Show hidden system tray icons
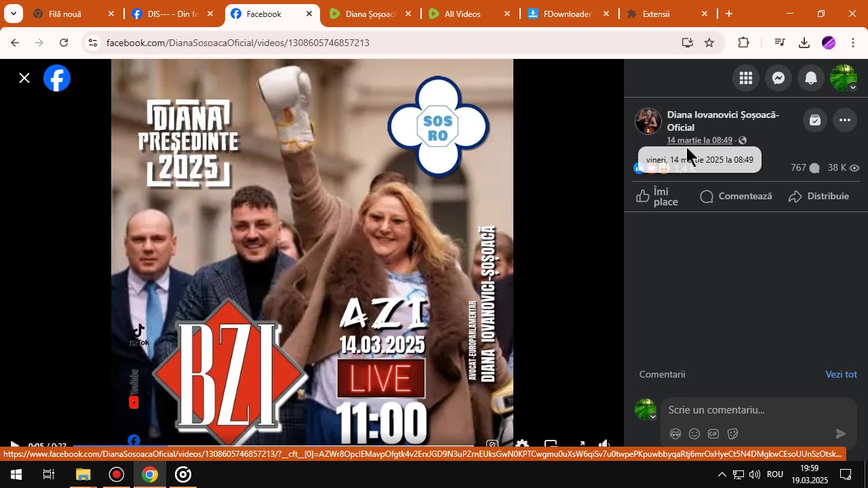The height and width of the screenshot is (488, 868). (x=722, y=474)
